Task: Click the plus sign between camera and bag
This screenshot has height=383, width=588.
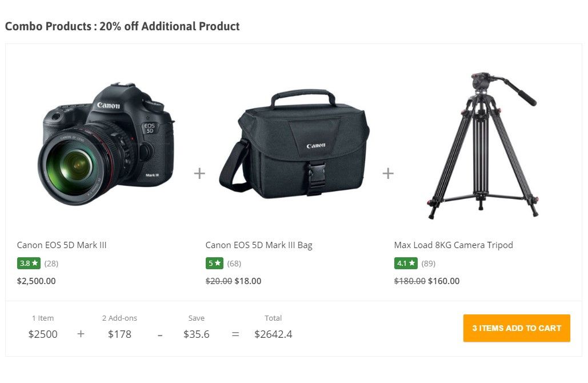Action: [x=199, y=173]
